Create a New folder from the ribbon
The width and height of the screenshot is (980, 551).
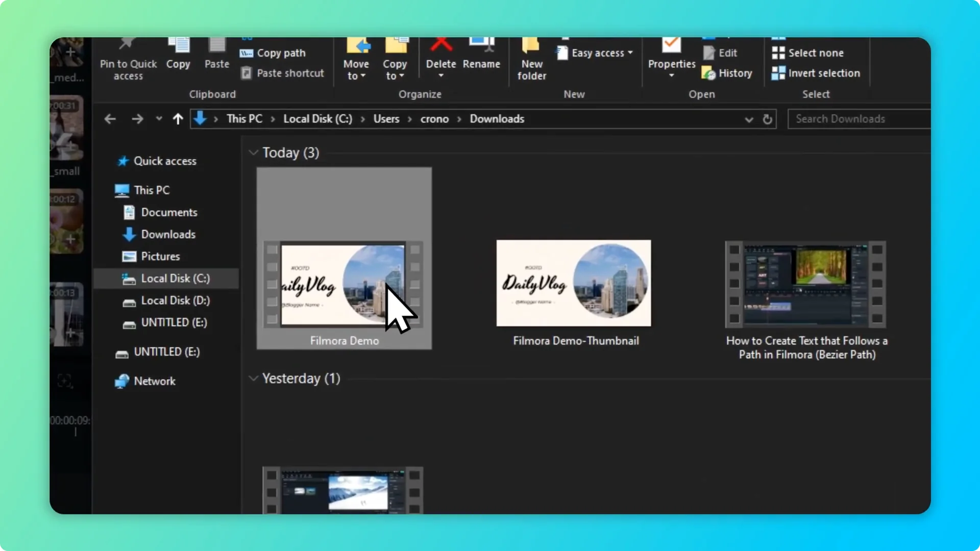coord(531,60)
